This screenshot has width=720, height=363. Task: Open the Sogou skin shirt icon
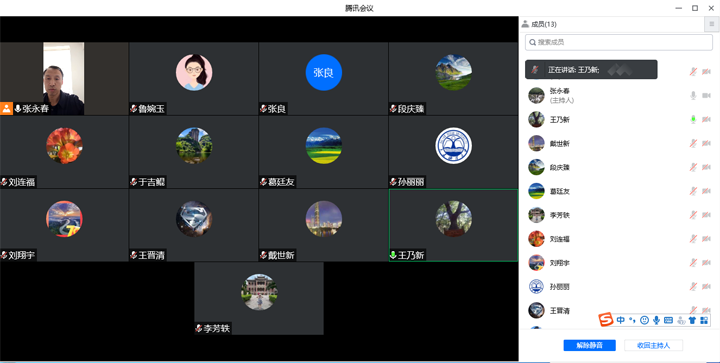pos(692,320)
